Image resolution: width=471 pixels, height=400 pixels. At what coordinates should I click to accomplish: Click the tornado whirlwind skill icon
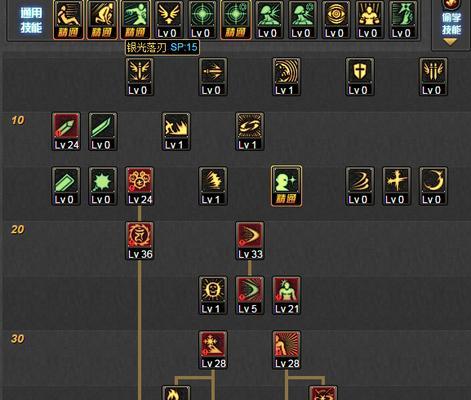[360, 186]
